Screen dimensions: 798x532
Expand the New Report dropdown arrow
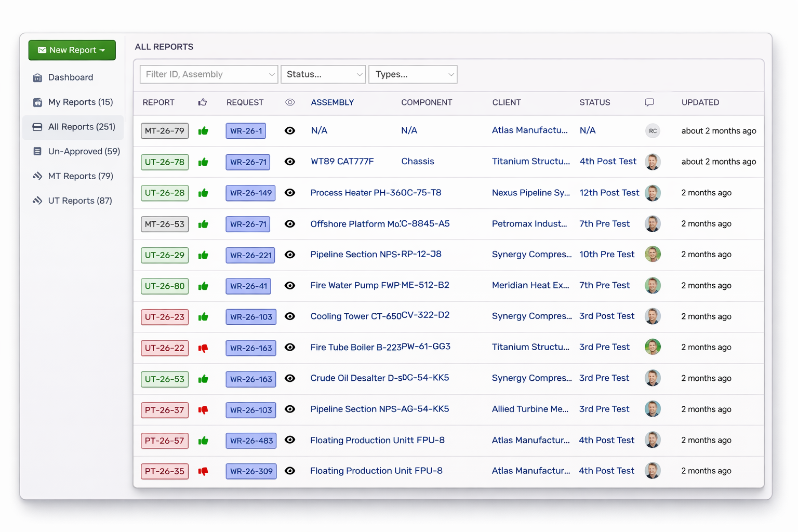[102, 50]
